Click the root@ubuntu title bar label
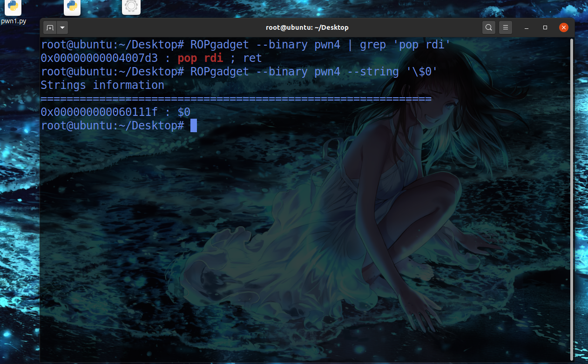588x364 pixels. (307, 27)
